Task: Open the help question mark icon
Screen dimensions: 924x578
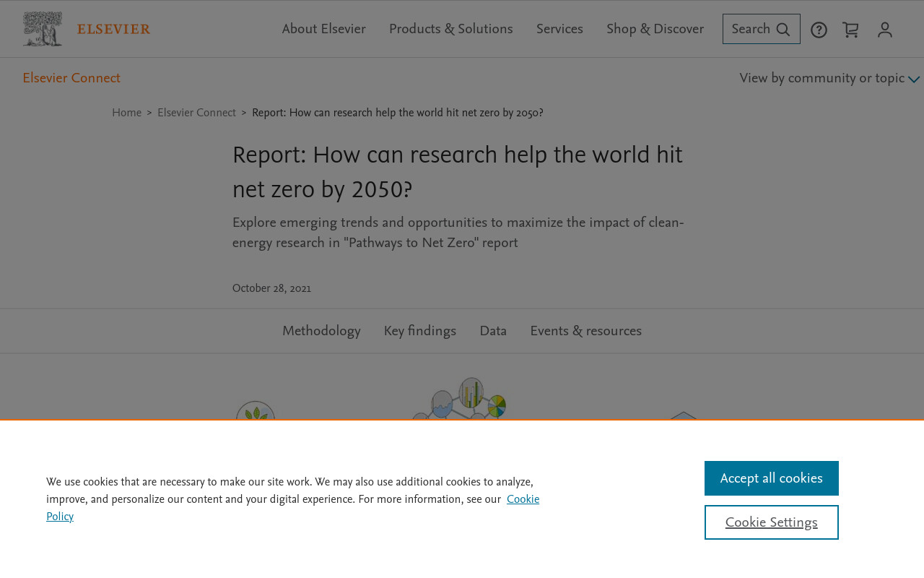Action: (x=819, y=30)
